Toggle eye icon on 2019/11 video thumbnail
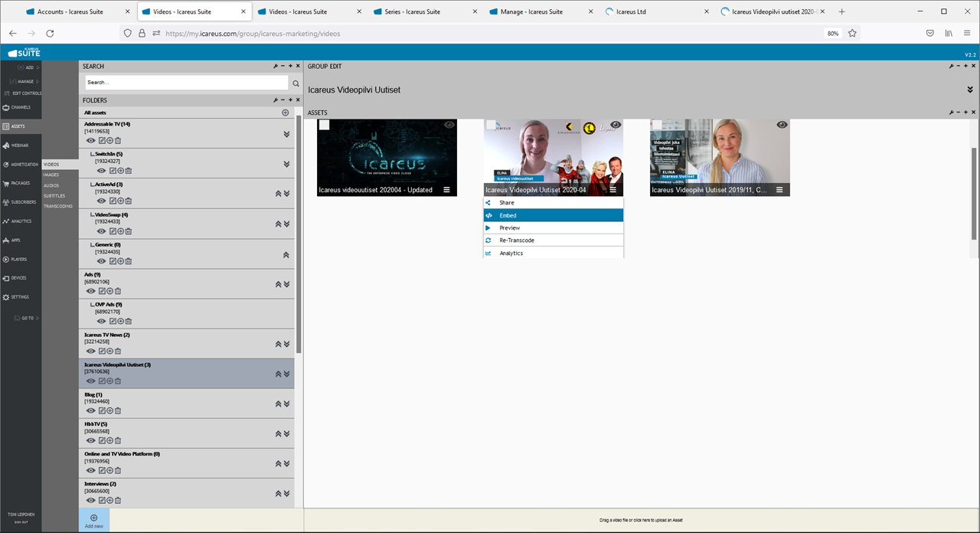The width and height of the screenshot is (980, 533). pos(782,125)
